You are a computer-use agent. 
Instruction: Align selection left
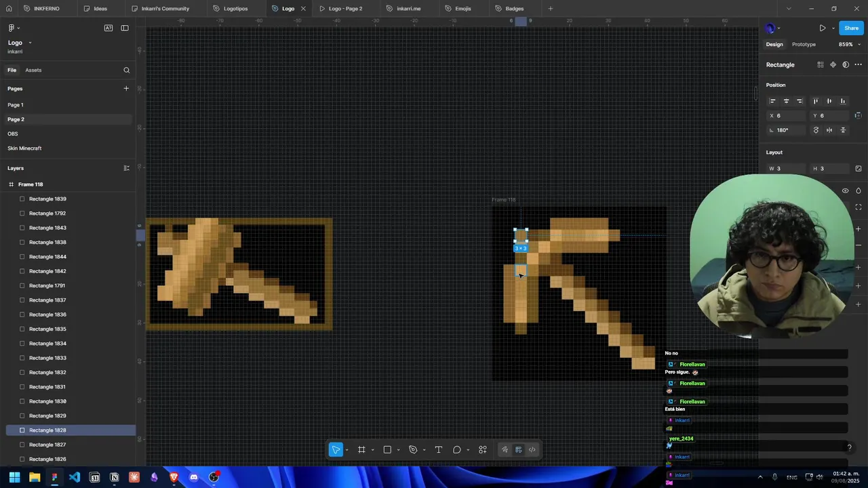772,101
